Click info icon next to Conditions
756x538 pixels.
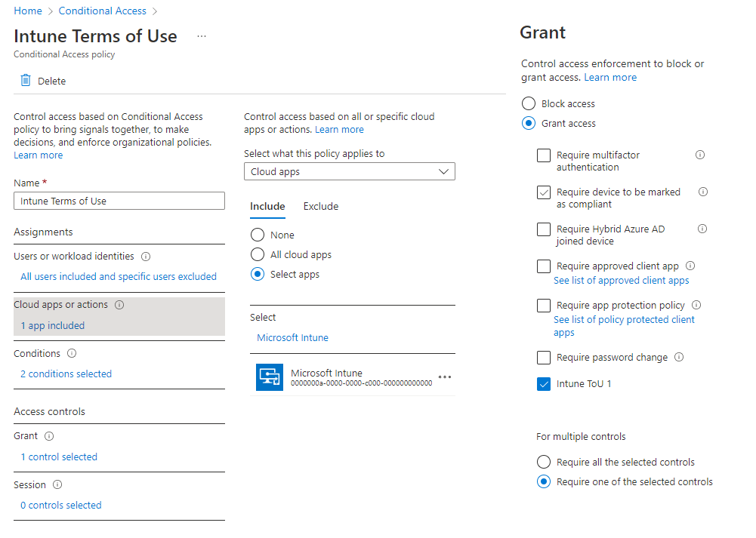tap(72, 354)
